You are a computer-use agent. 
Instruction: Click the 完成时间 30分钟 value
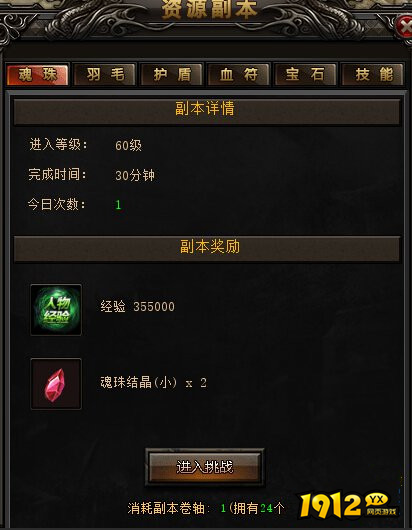[135, 175]
